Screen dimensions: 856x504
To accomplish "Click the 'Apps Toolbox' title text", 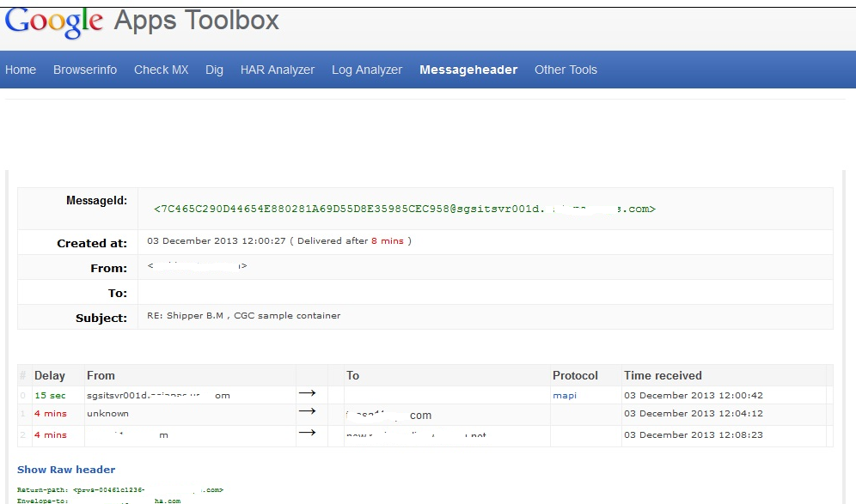I will (x=197, y=21).
